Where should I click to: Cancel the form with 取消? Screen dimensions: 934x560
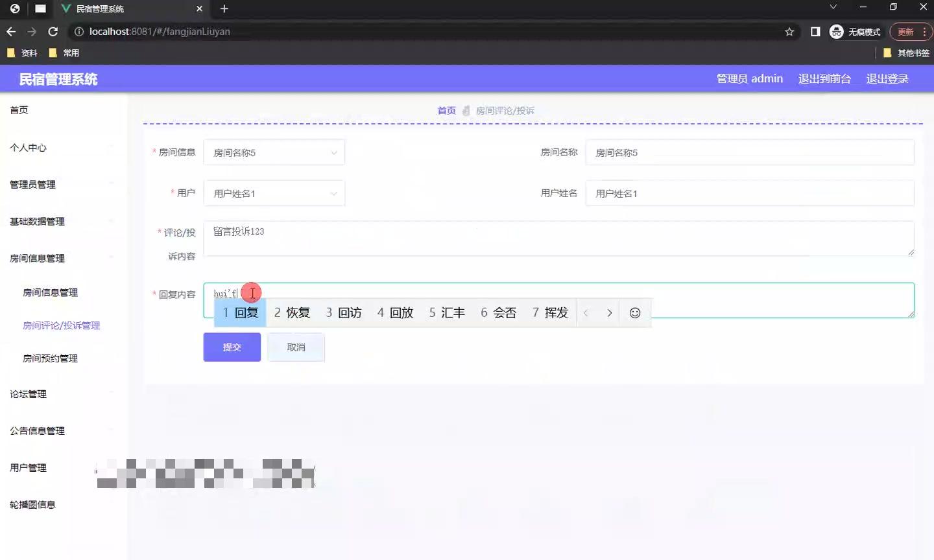click(296, 347)
